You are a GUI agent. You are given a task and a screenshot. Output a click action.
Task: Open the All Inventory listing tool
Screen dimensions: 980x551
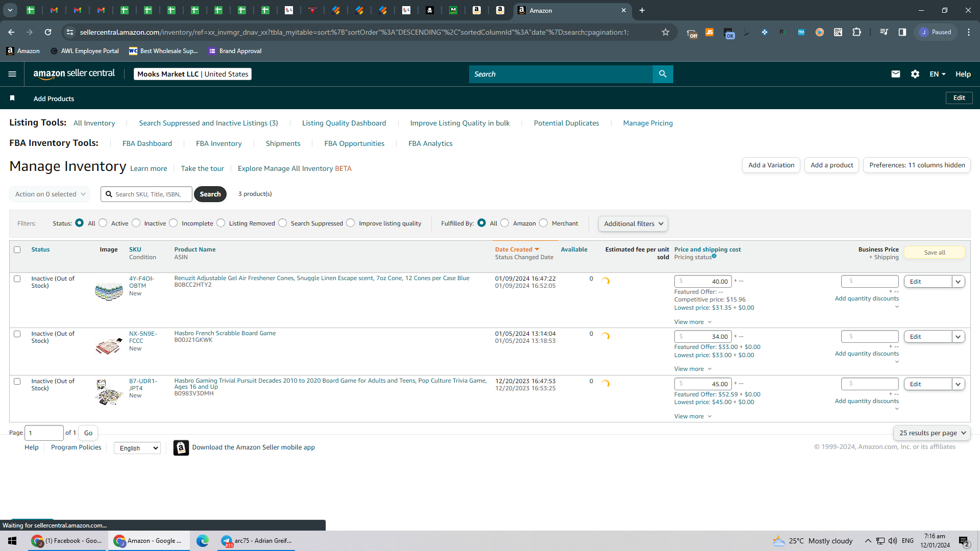(94, 123)
